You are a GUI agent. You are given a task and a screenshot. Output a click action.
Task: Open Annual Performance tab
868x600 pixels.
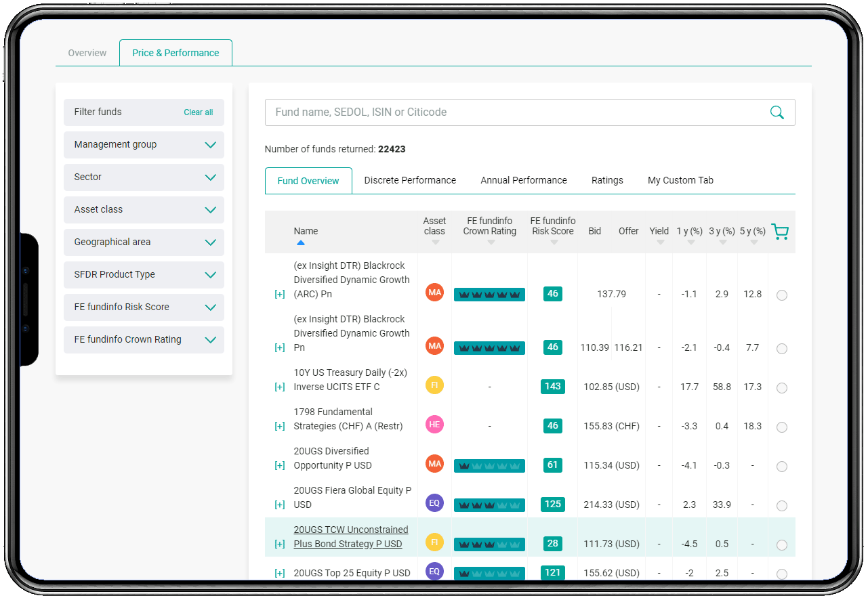coord(524,180)
